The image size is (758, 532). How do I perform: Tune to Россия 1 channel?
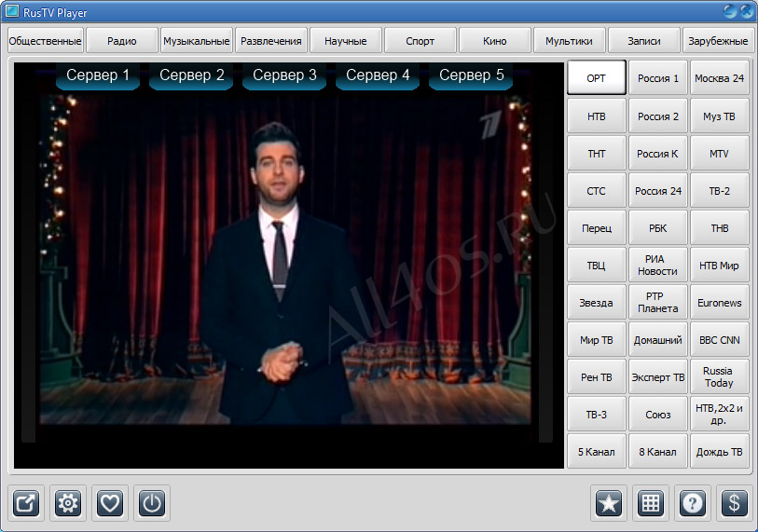point(657,77)
